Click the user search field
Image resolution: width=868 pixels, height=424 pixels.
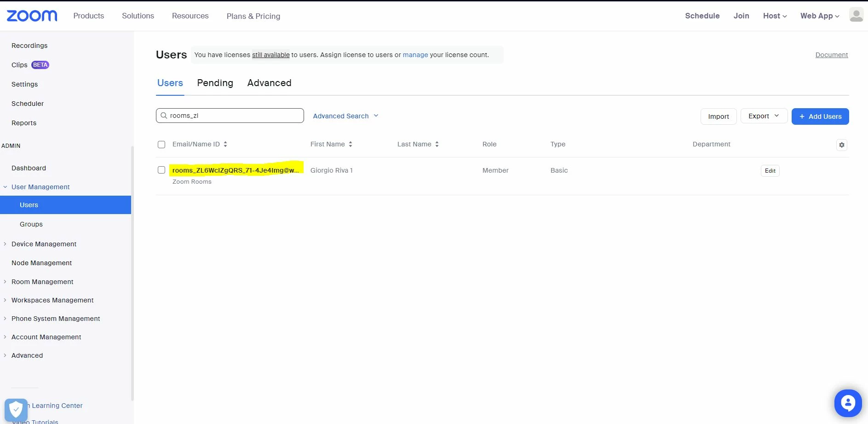coord(230,116)
